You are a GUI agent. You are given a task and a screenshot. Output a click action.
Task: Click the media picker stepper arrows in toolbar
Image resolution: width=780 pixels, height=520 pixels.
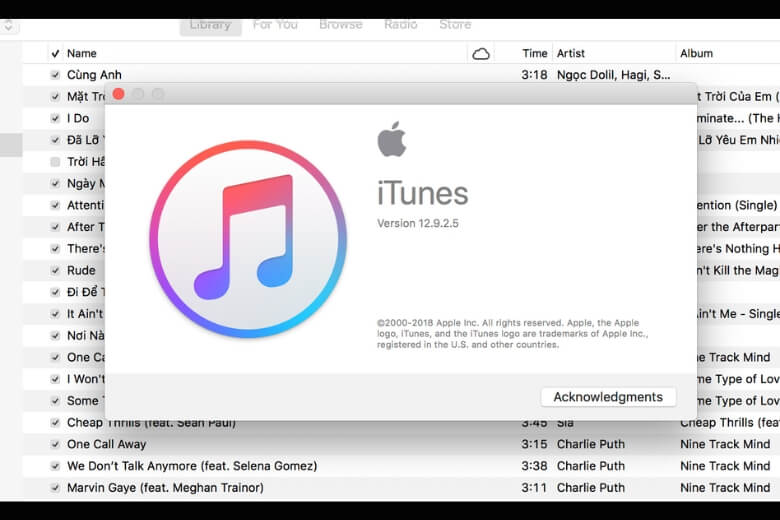coord(8,26)
